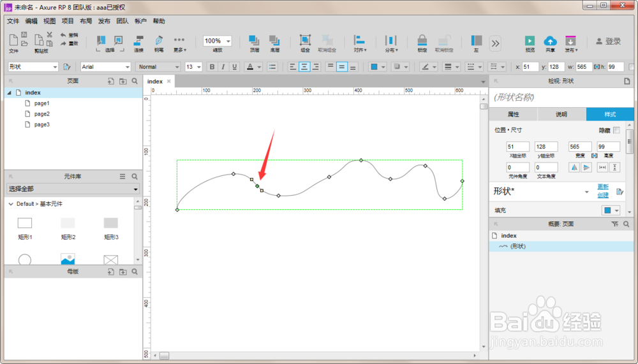Open the 更多 tools dropdown
Image resolution: width=638 pixels, height=364 pixels.
[179, 44]
